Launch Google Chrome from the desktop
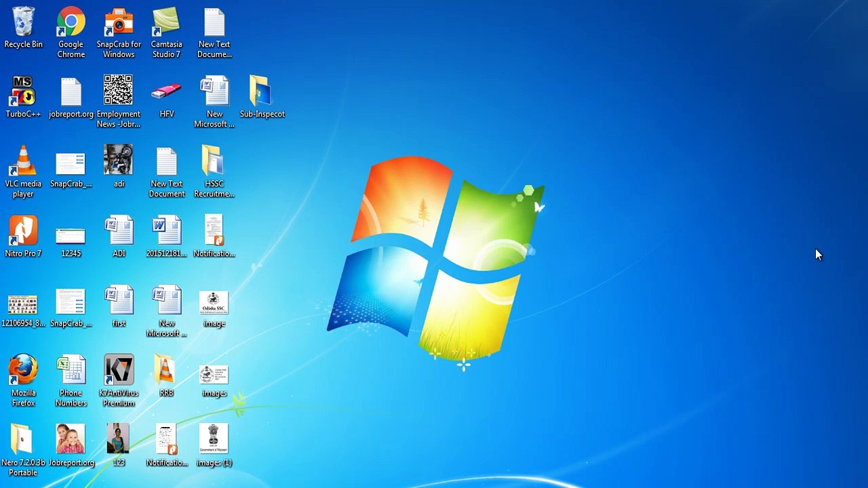 [x=71, y=33]
